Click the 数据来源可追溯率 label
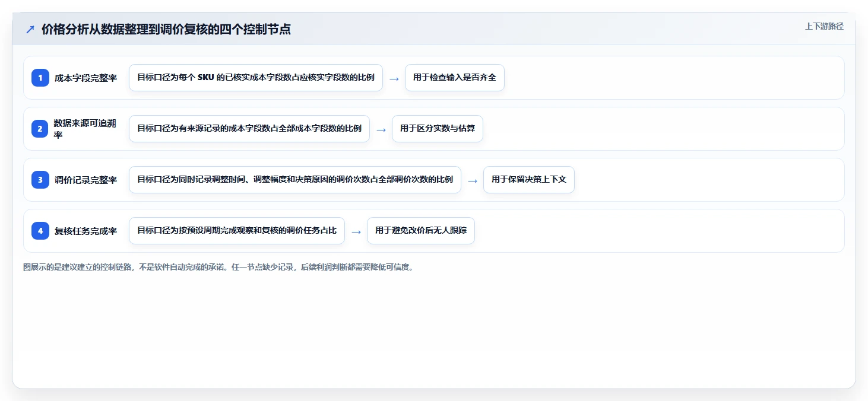 click(x=85, y=129)
